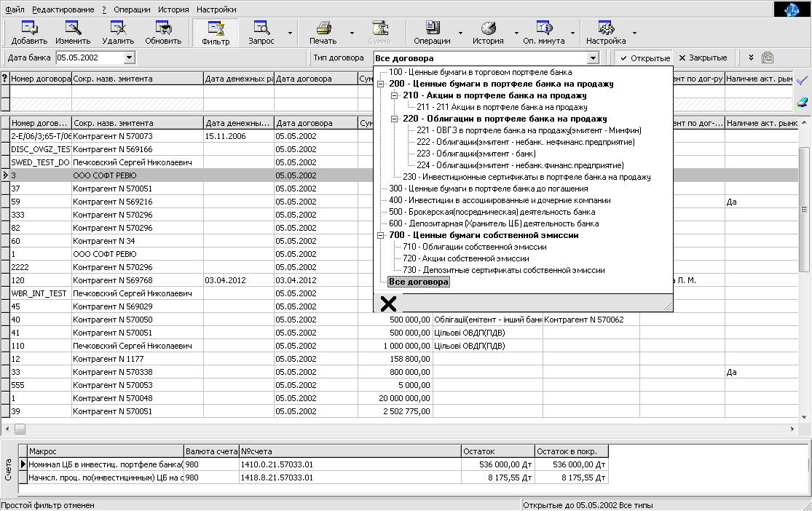Collapse the 700 tree node
The width and height of the screenshot is (812, 511).
[381, 235]
